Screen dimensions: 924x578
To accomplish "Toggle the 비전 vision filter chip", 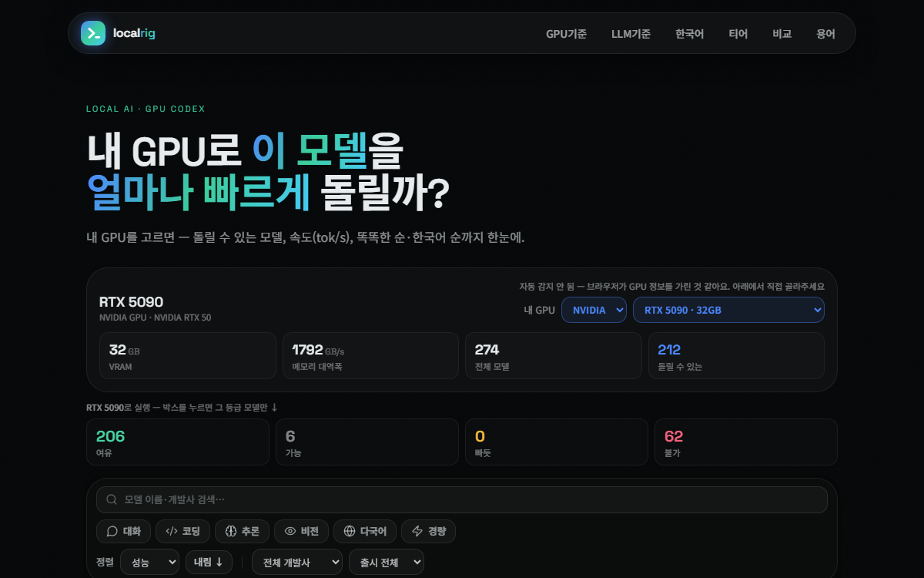I will point(301,531).
